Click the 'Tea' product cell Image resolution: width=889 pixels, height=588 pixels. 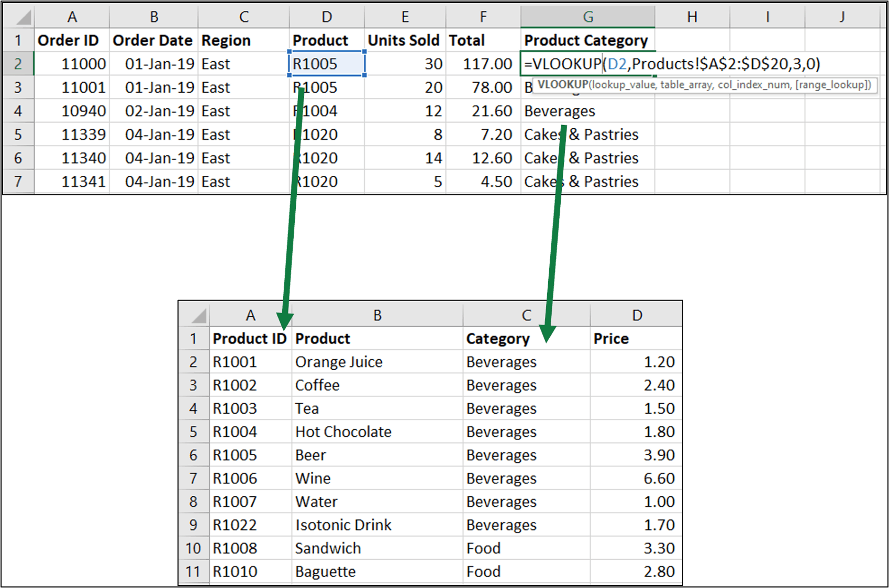pyautogui.click(x=377, y=408)
